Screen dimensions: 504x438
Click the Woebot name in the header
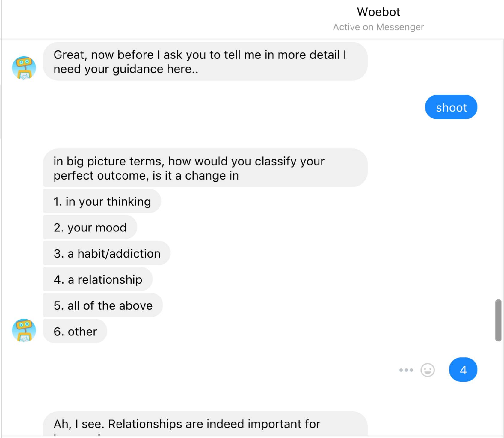click(x=378, y=12)
